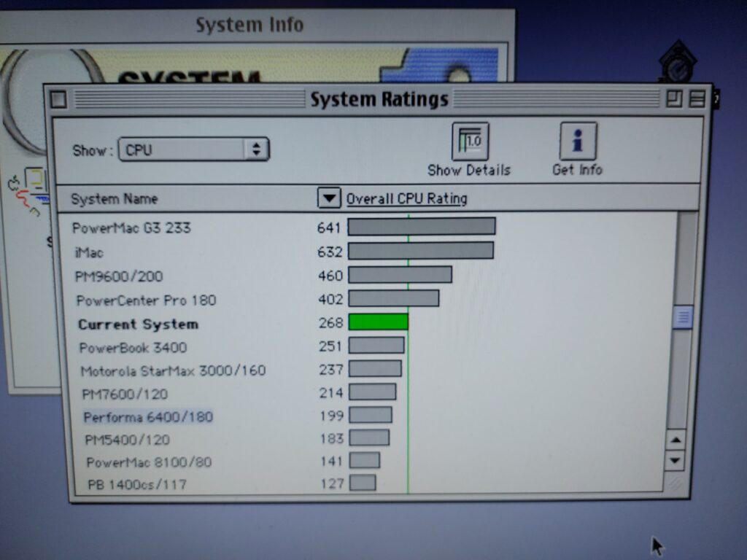The height and width of the screenshot is (560, 747).
Task: Open the sort order triangle menu
Action: click(x=329, y=198)
